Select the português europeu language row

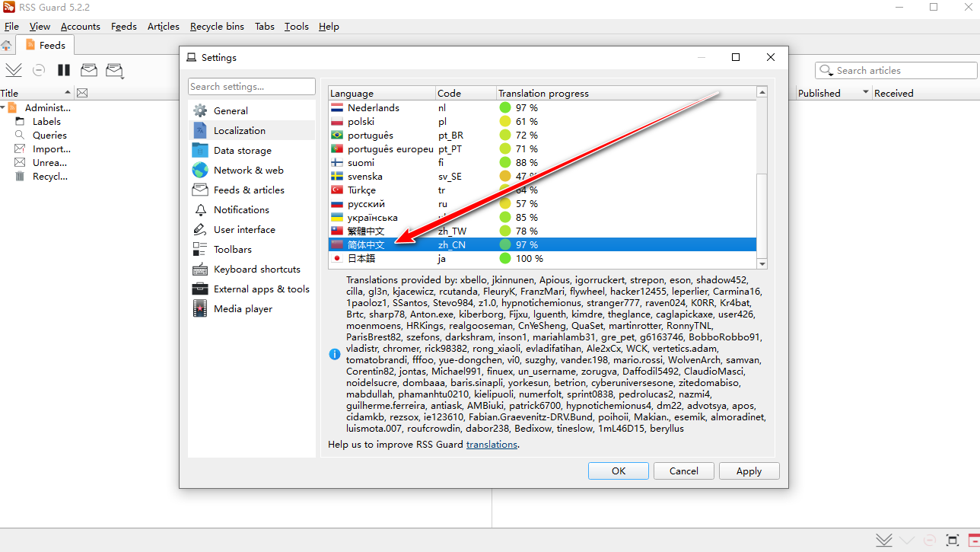pos(542,148)
